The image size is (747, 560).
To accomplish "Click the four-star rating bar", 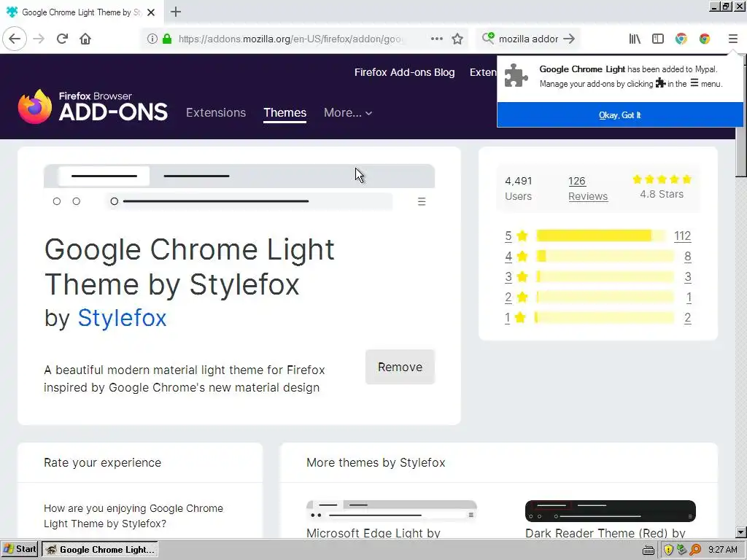I will [605, 256].
